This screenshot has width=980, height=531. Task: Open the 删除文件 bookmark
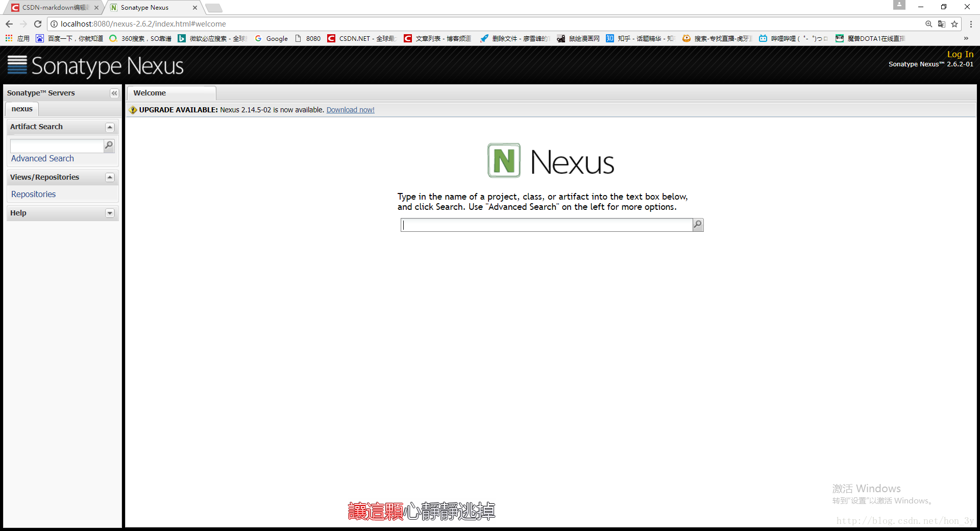click(x=514, y=38)
